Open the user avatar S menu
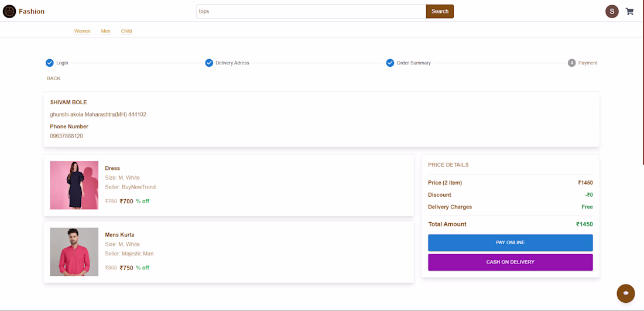This screenshot has height=311, width=644. pos(612,12)
